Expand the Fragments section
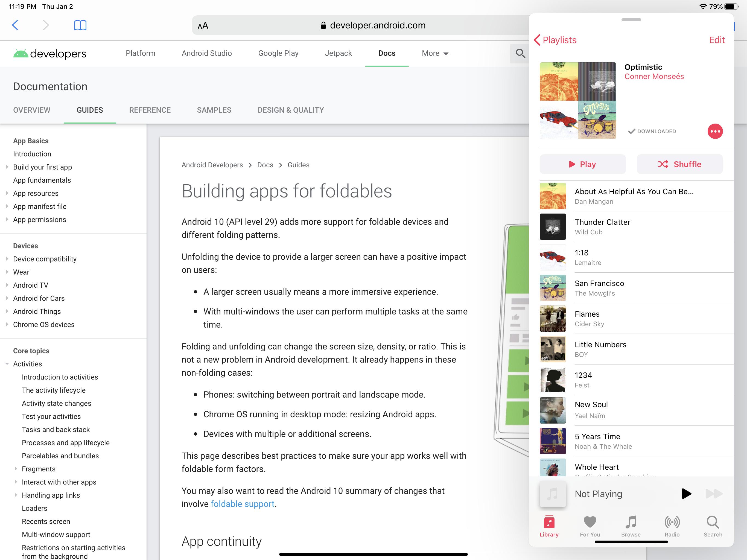Viewport: 747px width, 560px height. [x=16, y=469]
